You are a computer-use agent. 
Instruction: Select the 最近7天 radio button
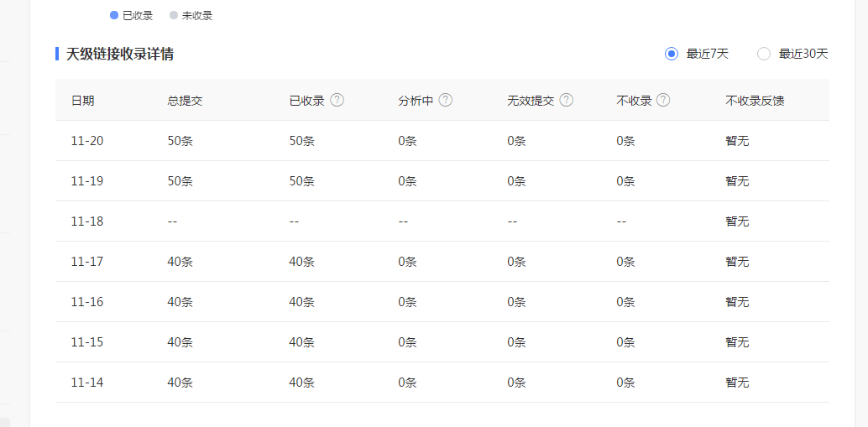(x=672, y=54)
